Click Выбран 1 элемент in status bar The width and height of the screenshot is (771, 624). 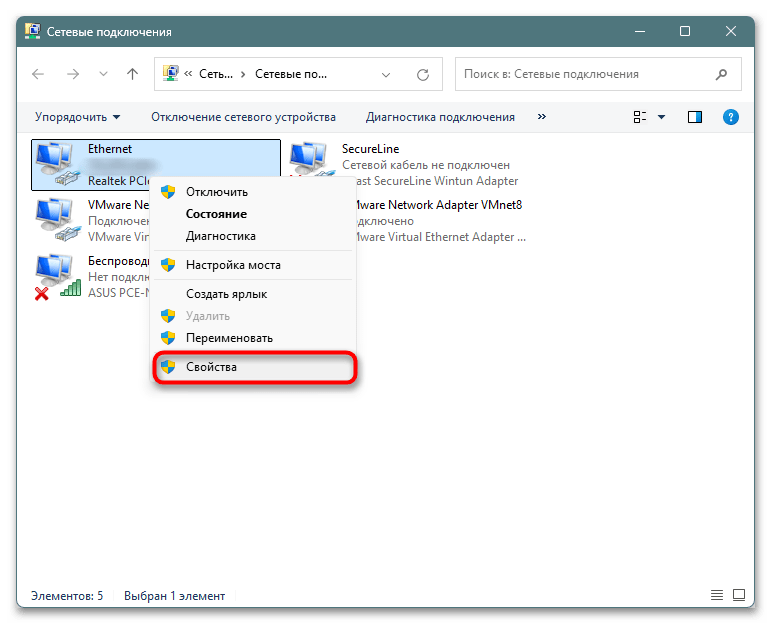pos(175,596)
